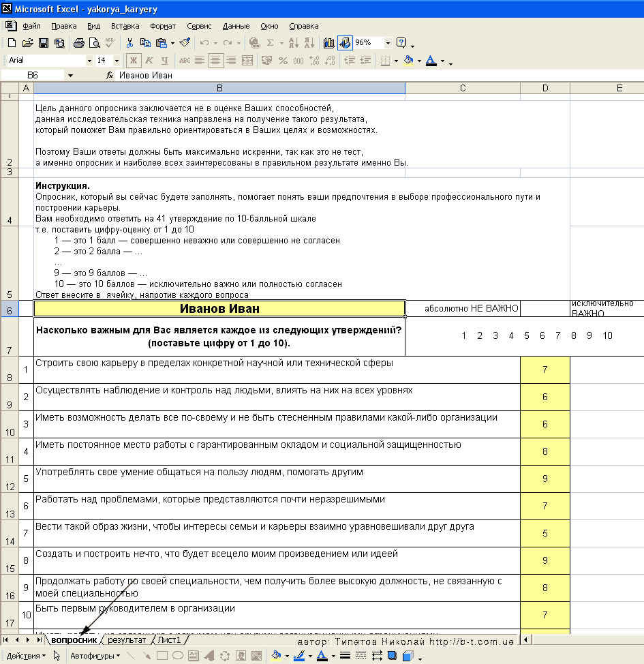Decrease the indent
Image resolution: width=644 pixels, height=664 pixels.
350,61
